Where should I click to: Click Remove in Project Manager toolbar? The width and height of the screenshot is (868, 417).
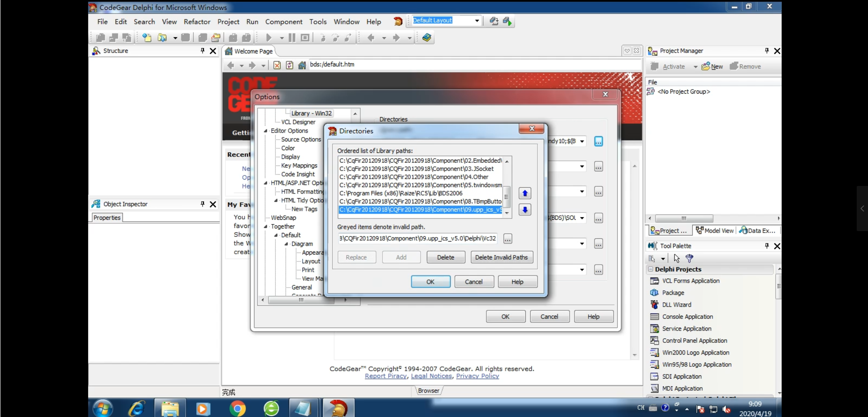745,66
